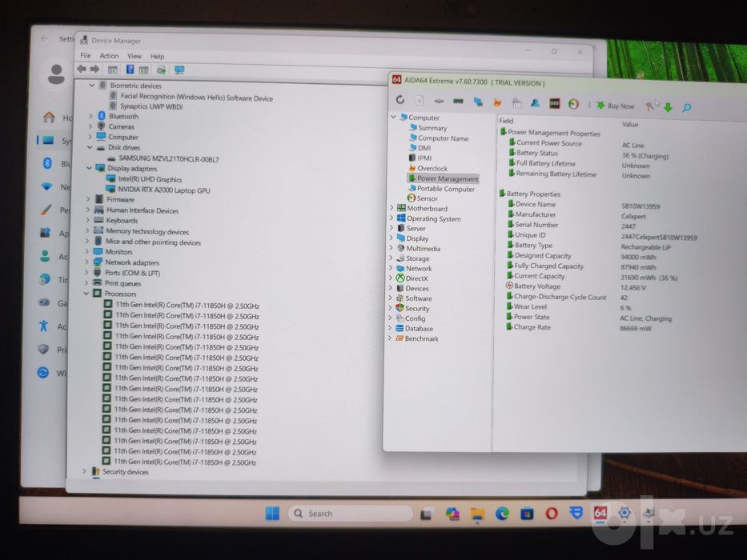Collapse the Computer node in AIDA64 tree

point(393,117)
